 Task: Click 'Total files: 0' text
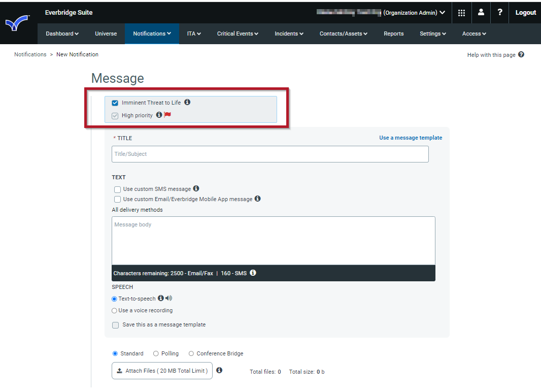click(x=265, y=372)
